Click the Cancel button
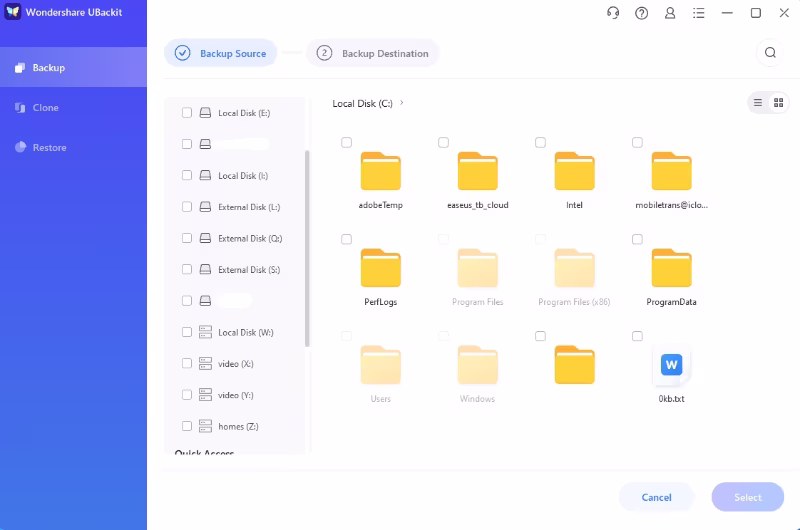This screenshot has height=530, width=800. (656, 497)
